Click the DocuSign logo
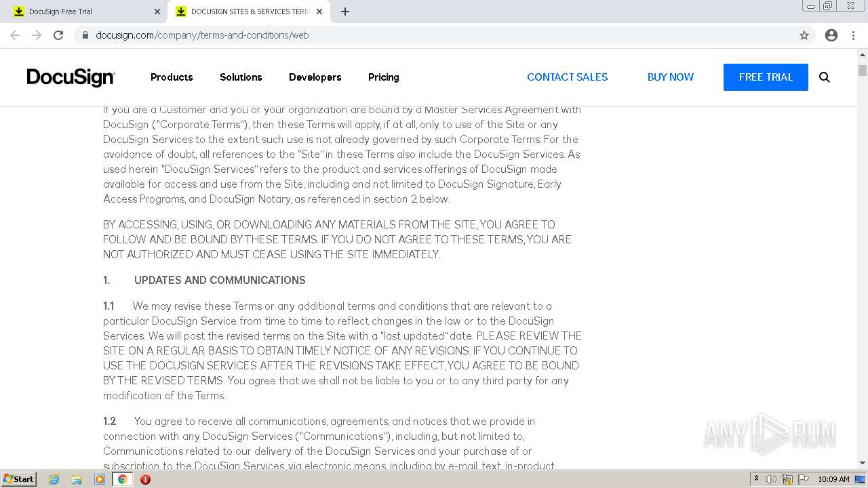This screenshot has height=488, width=868. coord(71,77)
